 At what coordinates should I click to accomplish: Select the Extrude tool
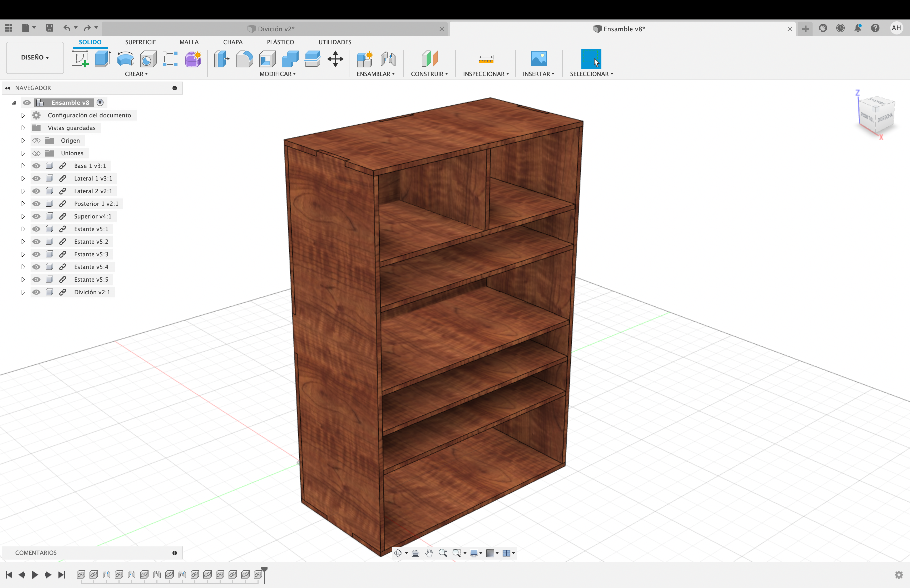[x=103, y=59]
